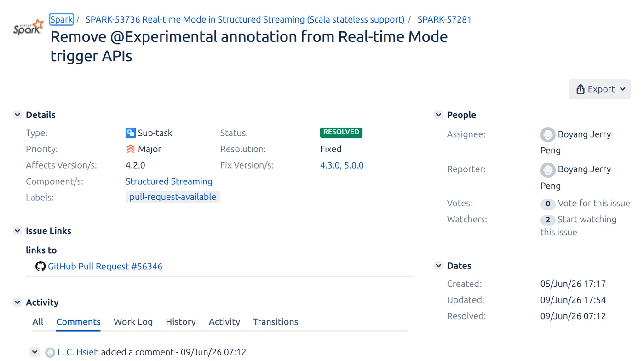The image size is (644, 361).
Task: Click the issue title heading
Action: (x=249, y=46)
